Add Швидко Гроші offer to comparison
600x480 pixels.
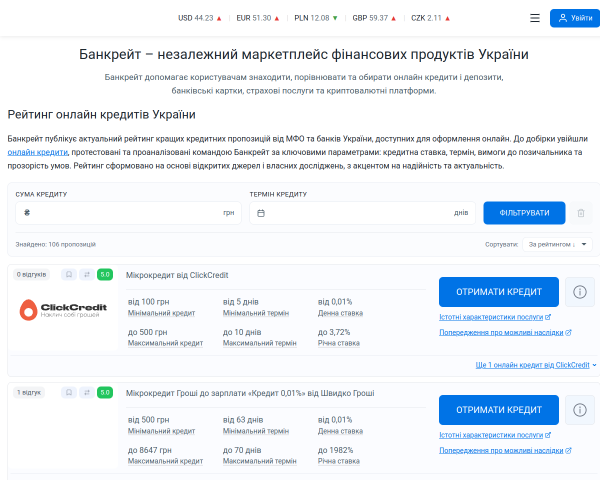(87, 392)
